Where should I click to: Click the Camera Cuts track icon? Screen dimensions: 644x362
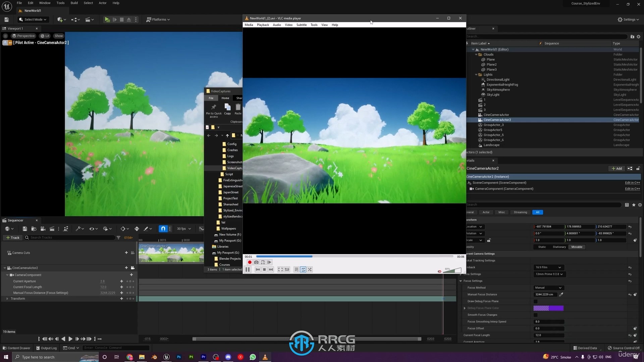9,252
